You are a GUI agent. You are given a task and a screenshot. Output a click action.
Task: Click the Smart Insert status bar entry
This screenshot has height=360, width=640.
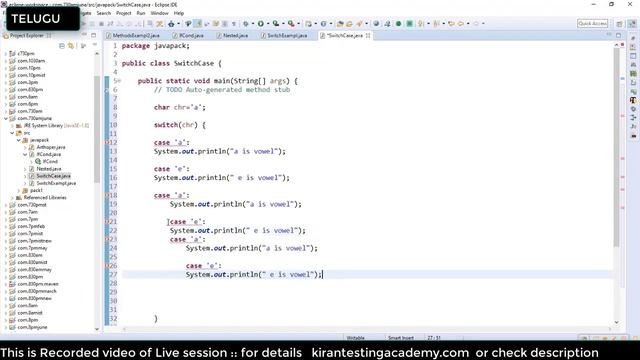pos(400,338)
